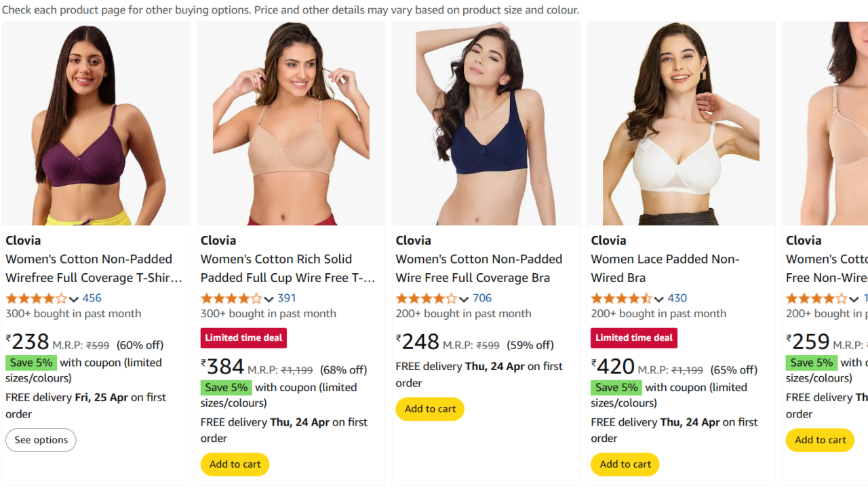Screen dimensions: 868x488
Task: View the 706 customer reviews
Action: pyautogui.click(x=482, y=298)
